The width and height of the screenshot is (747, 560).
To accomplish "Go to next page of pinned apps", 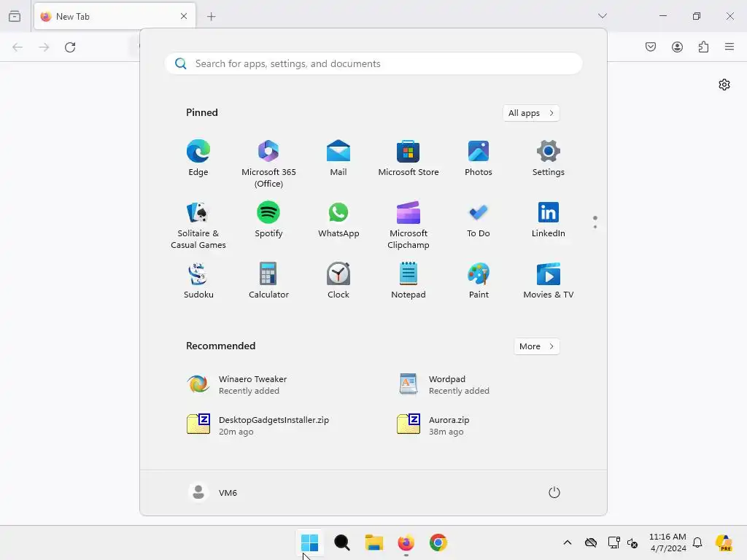I will 595,227.
